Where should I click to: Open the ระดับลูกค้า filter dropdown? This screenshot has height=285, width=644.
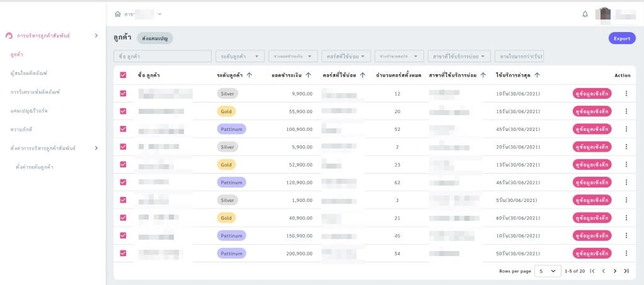point(240,56)
